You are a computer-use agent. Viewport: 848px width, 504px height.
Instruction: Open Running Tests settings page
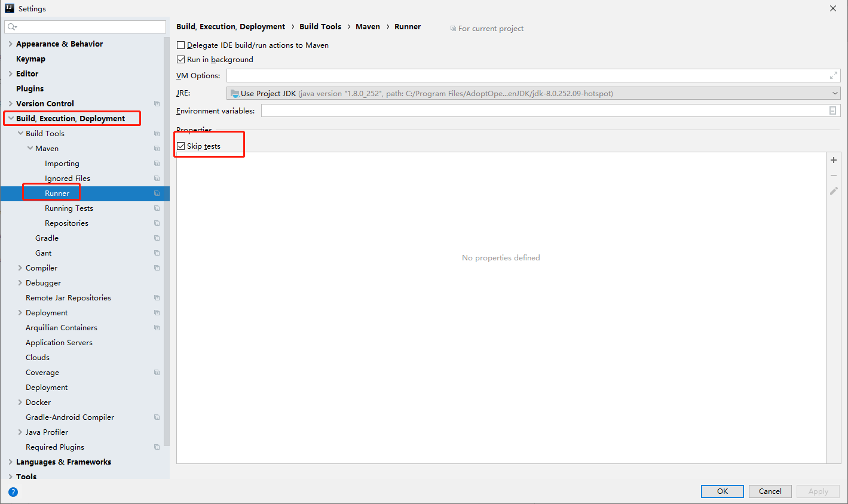(69, 208)
